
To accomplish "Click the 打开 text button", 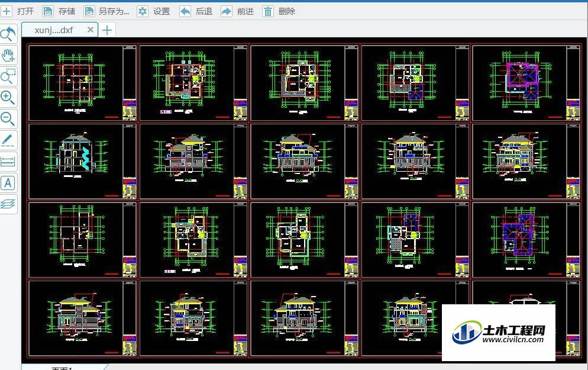I will (25, 12).
